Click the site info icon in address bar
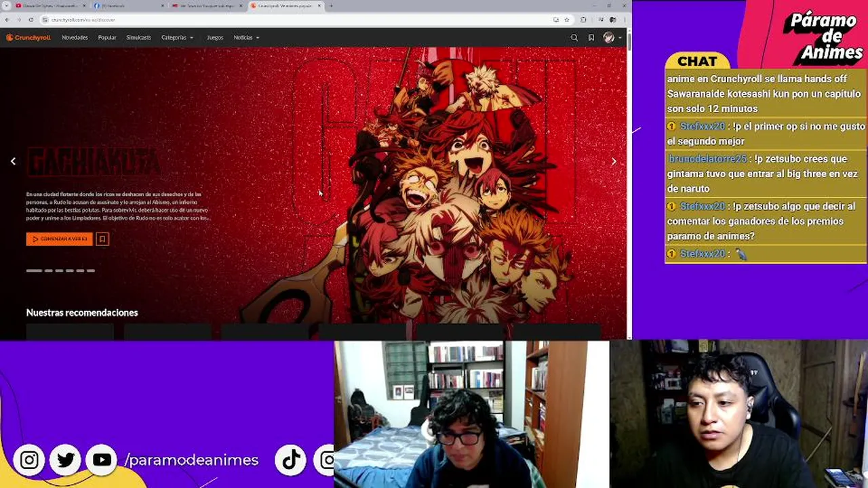The image size is (868, 488). click(45, 20)
